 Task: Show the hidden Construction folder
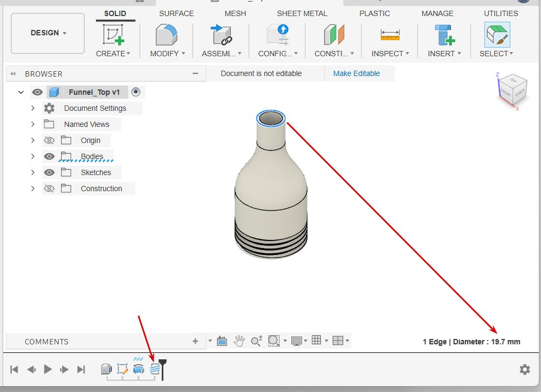tap(49, 189)
